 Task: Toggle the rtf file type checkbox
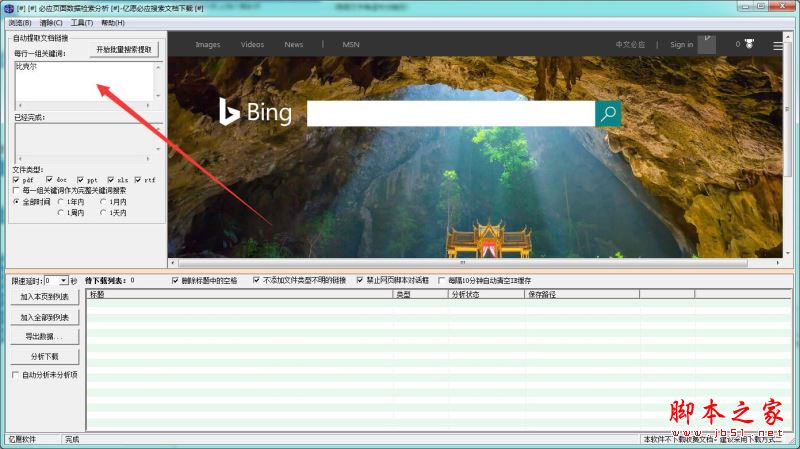click(x=138, y=180)
